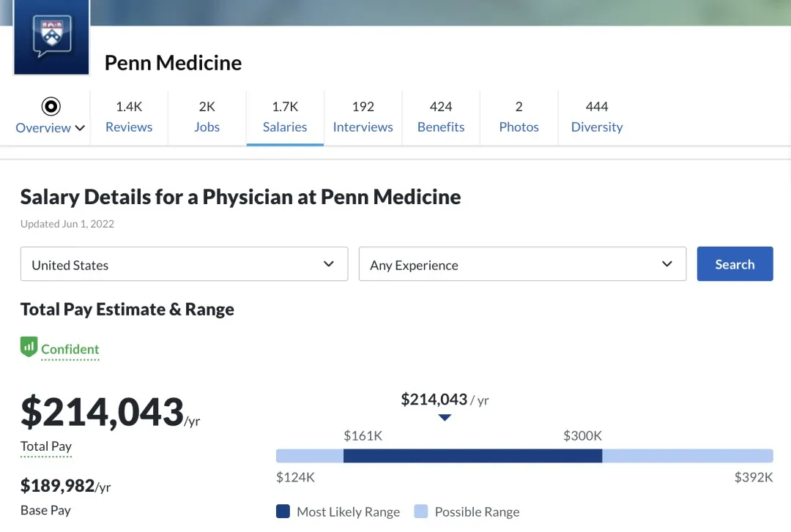Click the Total Pay underlined label
Image resolution: width=791 pixels, height=532 pixels.
coord(46,446)
